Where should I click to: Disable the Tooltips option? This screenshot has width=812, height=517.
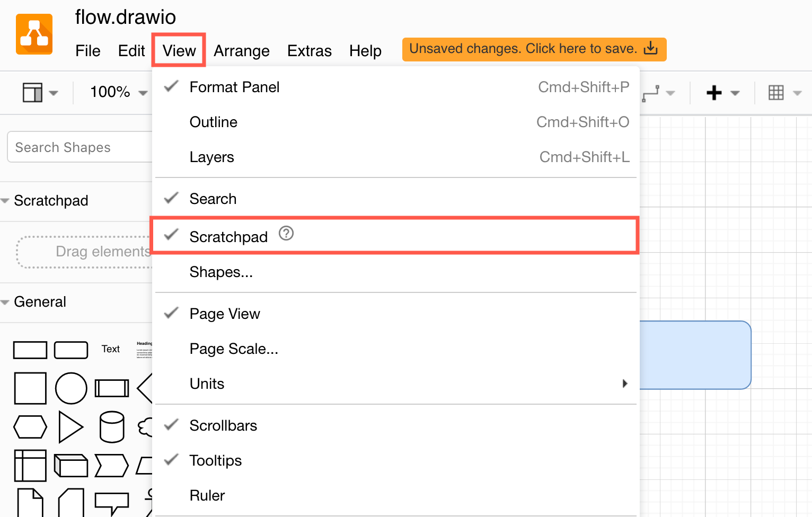click(x=215, y=460)
